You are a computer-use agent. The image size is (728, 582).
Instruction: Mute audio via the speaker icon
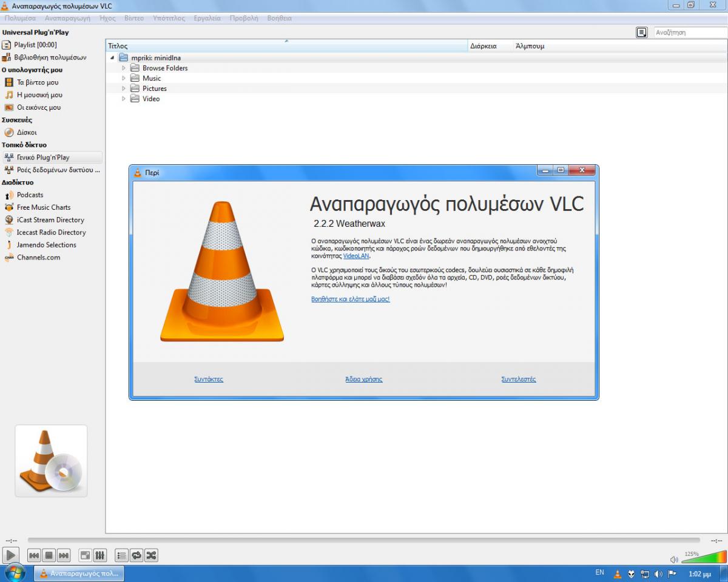[674, 559]
